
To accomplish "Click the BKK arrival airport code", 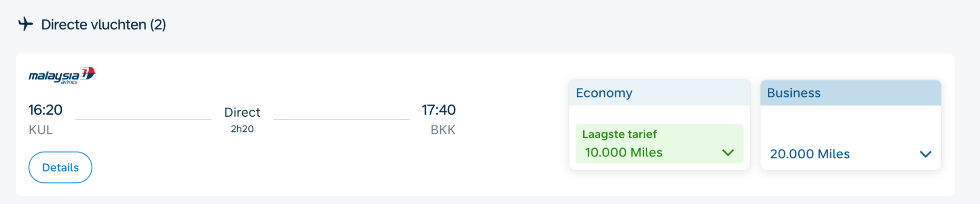I will 443,130.
